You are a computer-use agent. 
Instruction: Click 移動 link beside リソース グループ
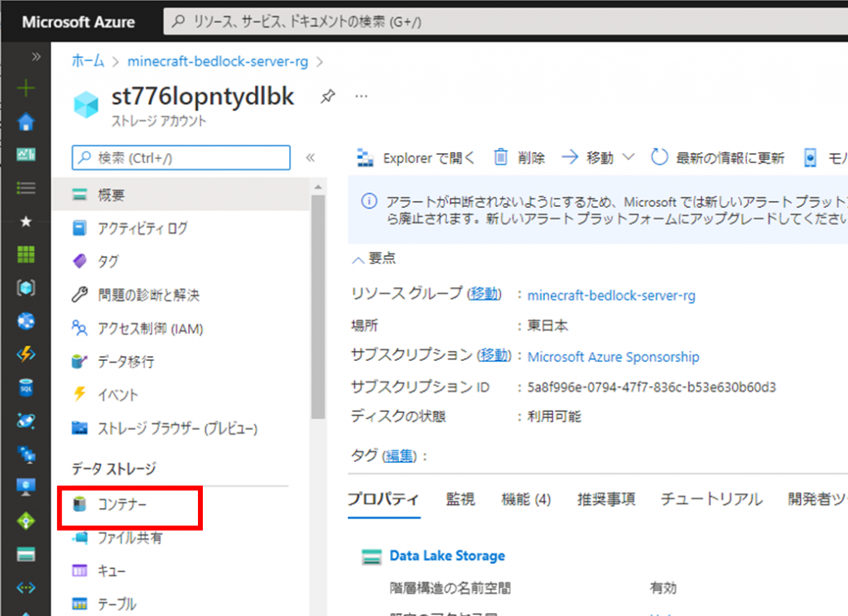click(x=484, y=294)
